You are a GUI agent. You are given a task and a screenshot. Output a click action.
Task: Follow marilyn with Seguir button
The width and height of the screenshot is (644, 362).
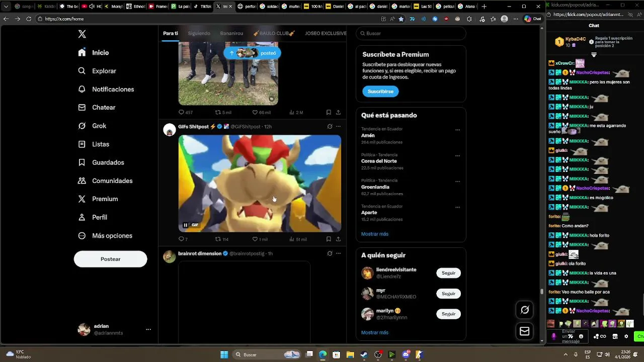pyautogui.click(x=448, y=314)
